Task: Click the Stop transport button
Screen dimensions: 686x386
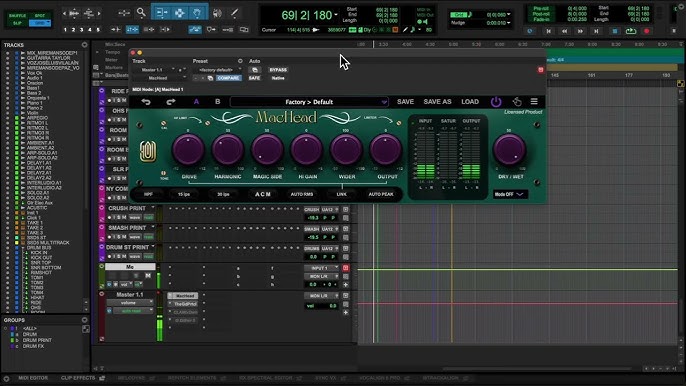Action: point(615,31)
